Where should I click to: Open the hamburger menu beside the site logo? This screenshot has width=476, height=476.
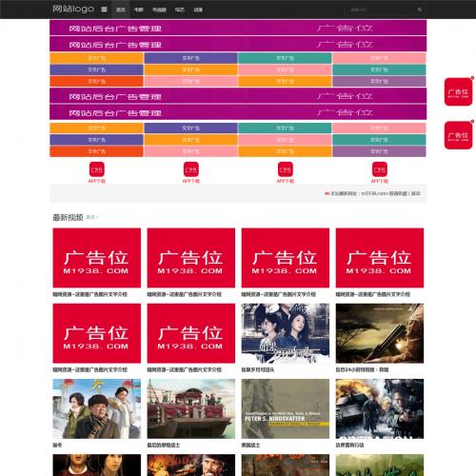[104, 10]
